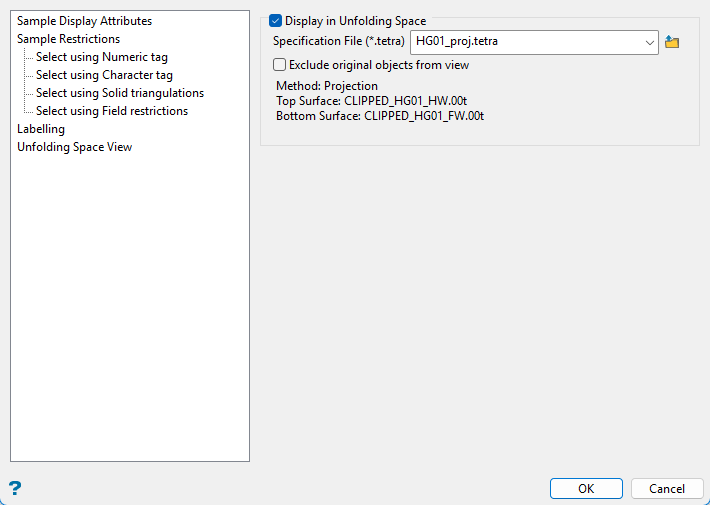Click the HG01_proj.tetra specification file field
Viewport: 710px width, 505px height.
[525, 43]
